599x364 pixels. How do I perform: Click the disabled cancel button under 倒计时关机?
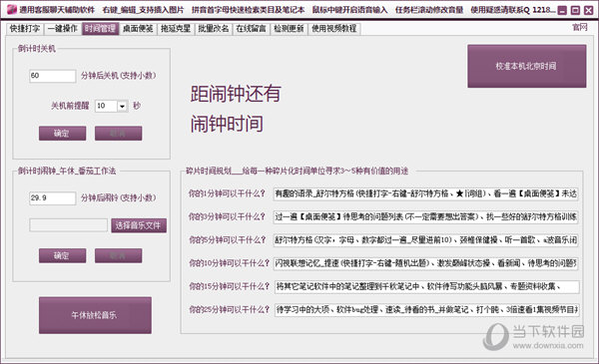click(x=119, y=134)
